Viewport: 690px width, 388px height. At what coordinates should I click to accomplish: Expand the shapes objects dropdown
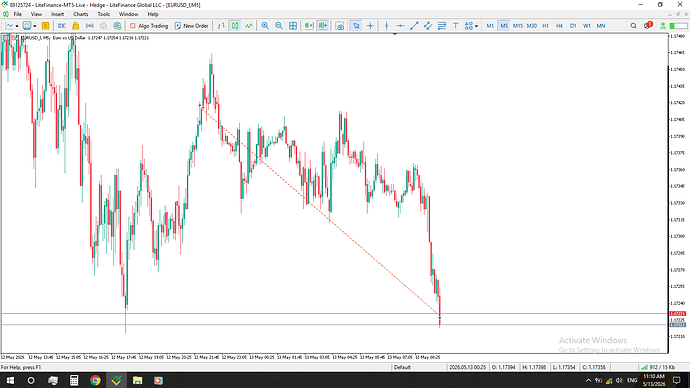tap(476, 26)
